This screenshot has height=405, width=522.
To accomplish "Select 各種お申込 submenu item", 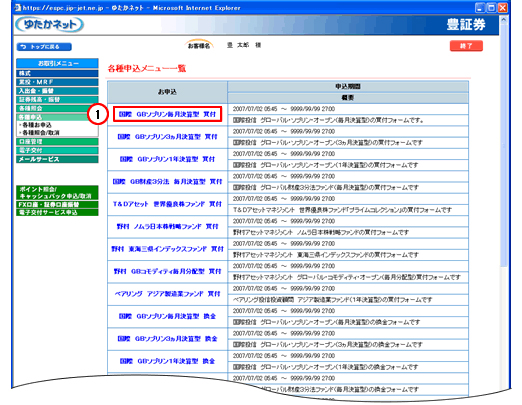I will click(37, 125).
